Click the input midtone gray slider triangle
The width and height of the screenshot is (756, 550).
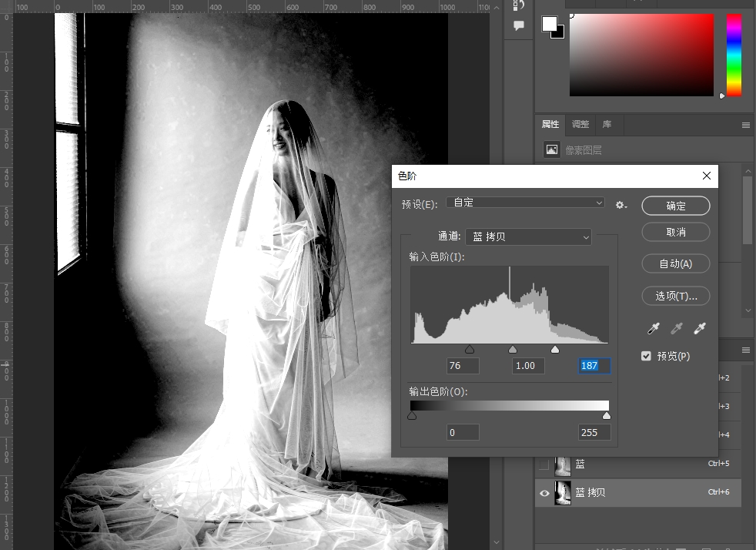[513, 349]
